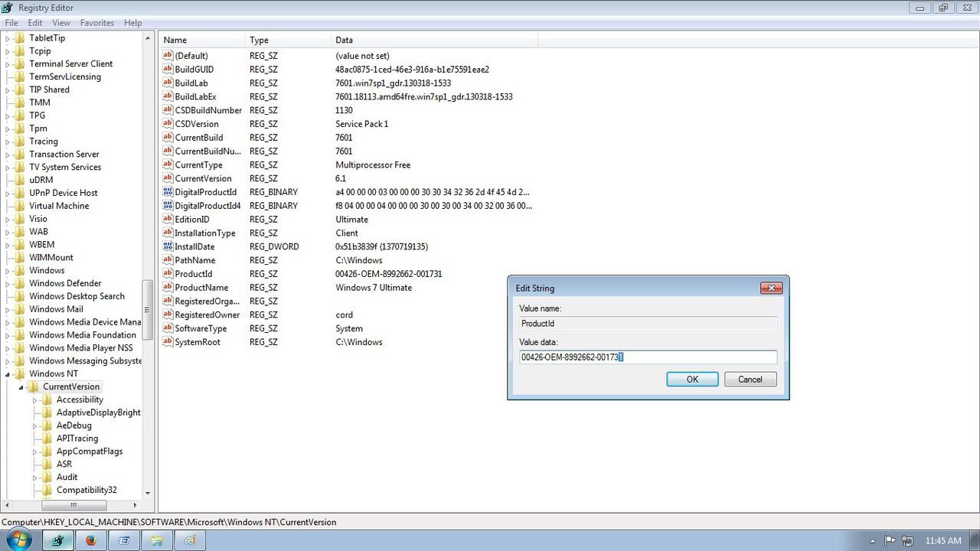
Task: Click the InstallationType string value icon
Action: click(168, 233)
